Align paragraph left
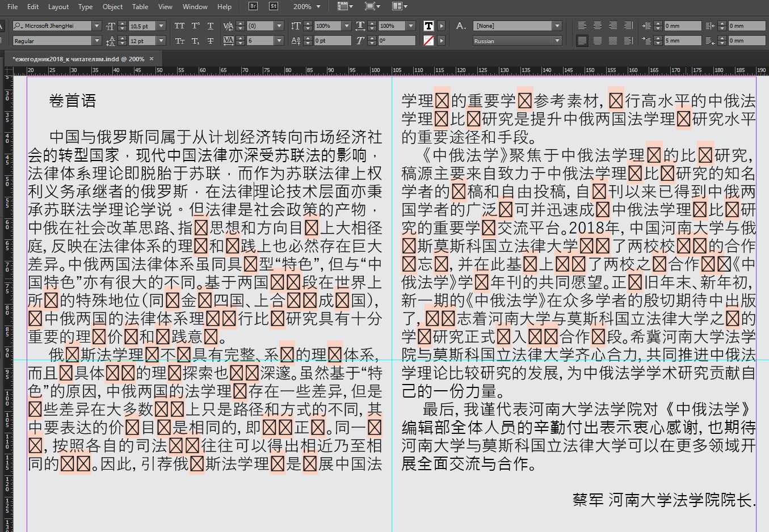Viewport: 769px width, 532px height. [x=582, y=26]
